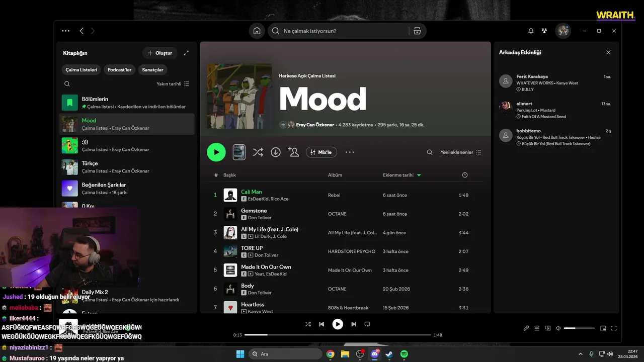Filter library by Çalma Listeleri
The height and width of the screenshot is (362, 644).
click(82, 70)
